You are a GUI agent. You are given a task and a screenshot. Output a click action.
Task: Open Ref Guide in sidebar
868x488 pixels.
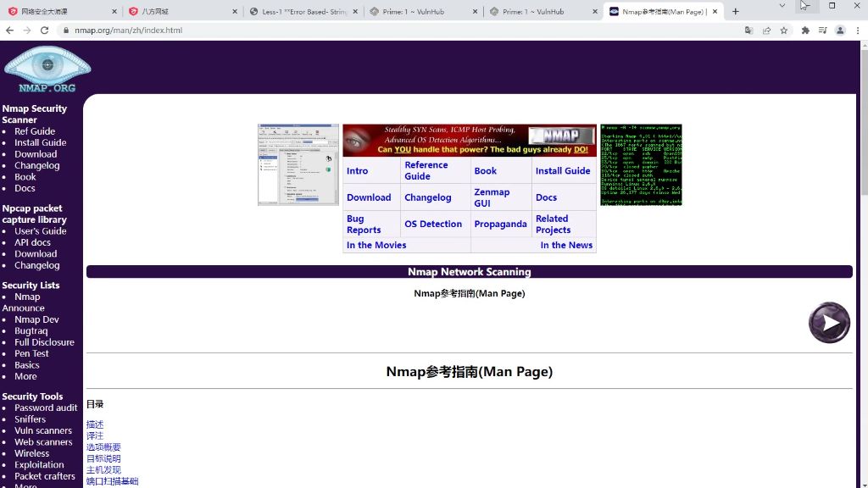click(34, 131)
